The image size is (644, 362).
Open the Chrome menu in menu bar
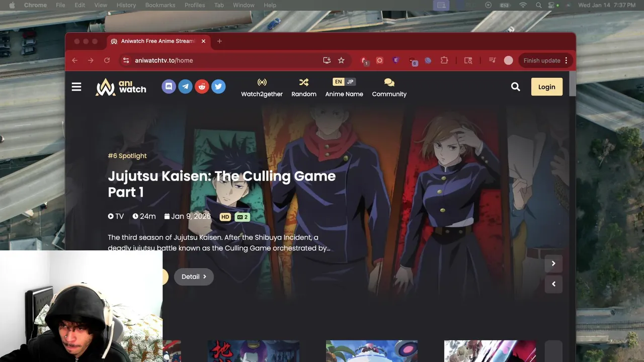35,5
